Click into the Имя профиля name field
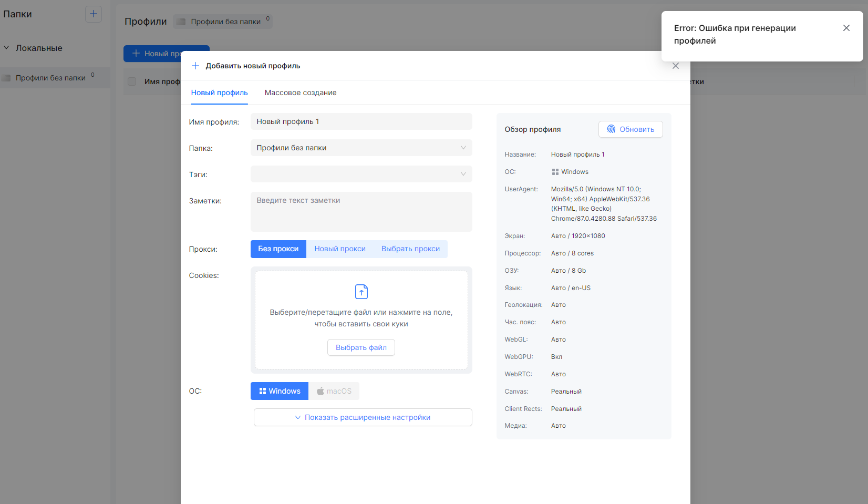Image resolution: width=868 pixels, height=504 pixels. coord(361,121)
